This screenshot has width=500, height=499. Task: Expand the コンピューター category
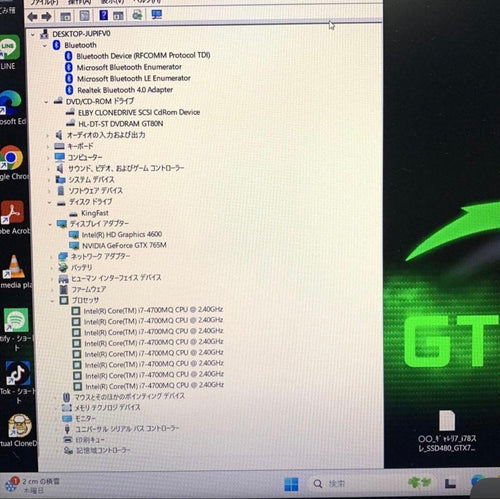click(48, 158)
